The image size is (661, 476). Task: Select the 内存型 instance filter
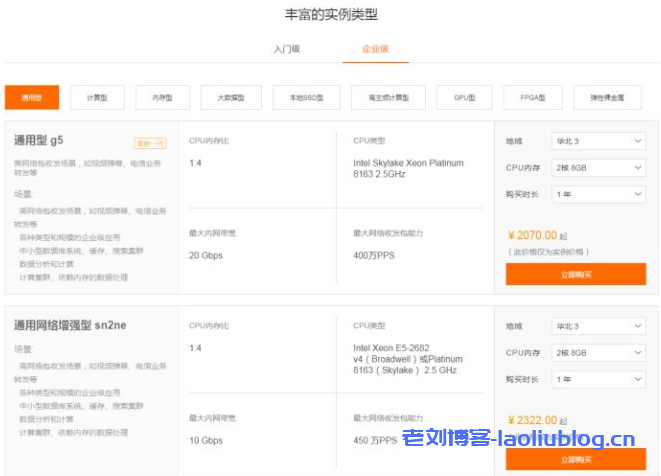point(162,98)
